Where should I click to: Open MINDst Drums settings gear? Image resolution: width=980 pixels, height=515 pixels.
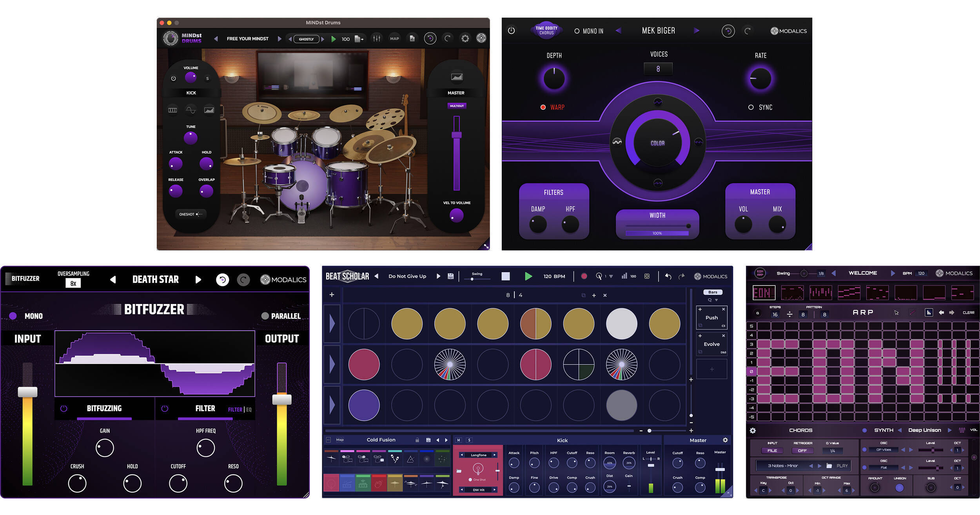coord(465,38)
